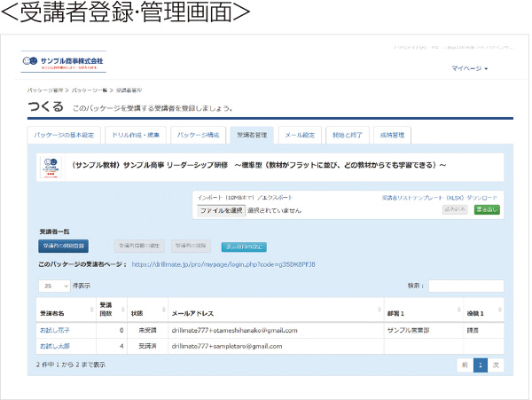Image resolution: width=532 pixels, height=400 pixels.
Task: Open the ドリル作成・編集 tab
Action: point(133,136)
